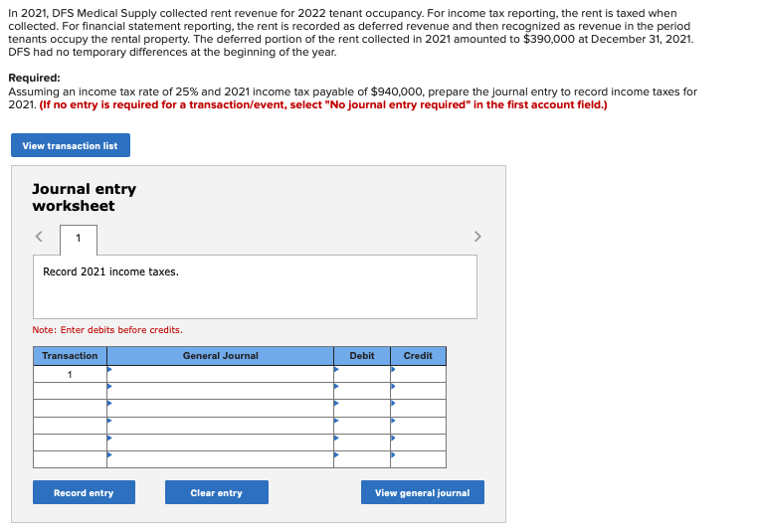Click the Record entry button
757x532 pixels.
(84, 492)
